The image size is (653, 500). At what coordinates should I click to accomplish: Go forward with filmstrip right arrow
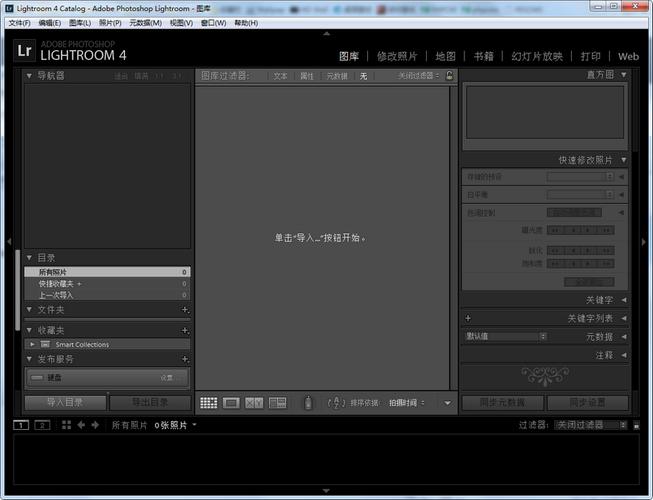[x=95, y=425]
